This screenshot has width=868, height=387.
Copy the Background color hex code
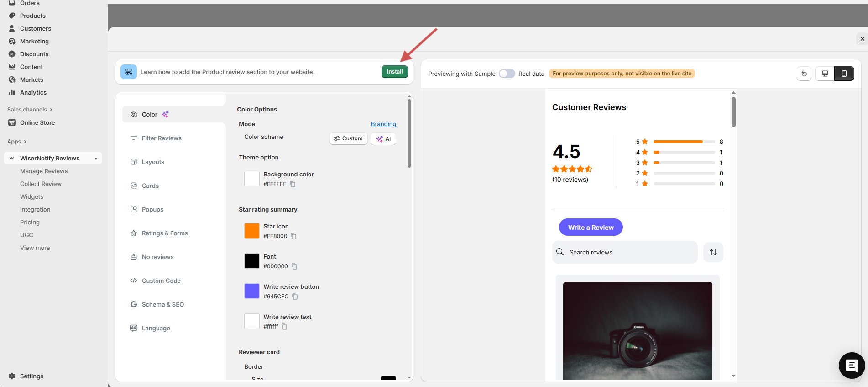pos(293,184)
